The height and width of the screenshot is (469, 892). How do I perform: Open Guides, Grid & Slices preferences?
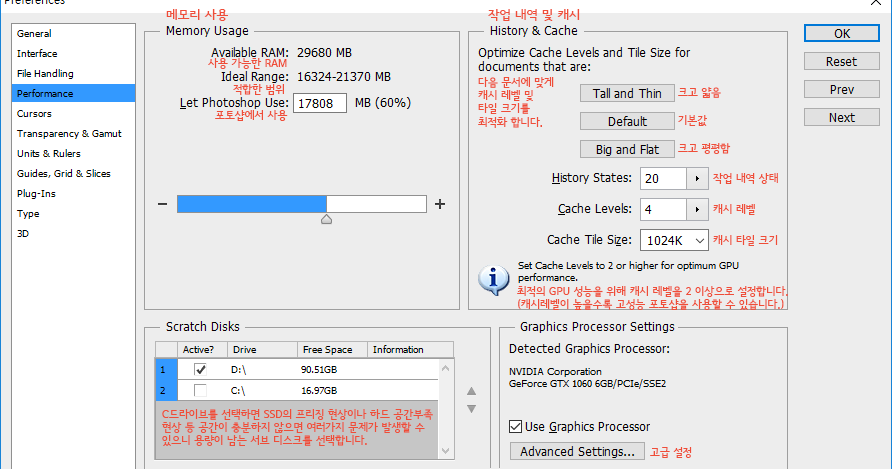[73, 174]
